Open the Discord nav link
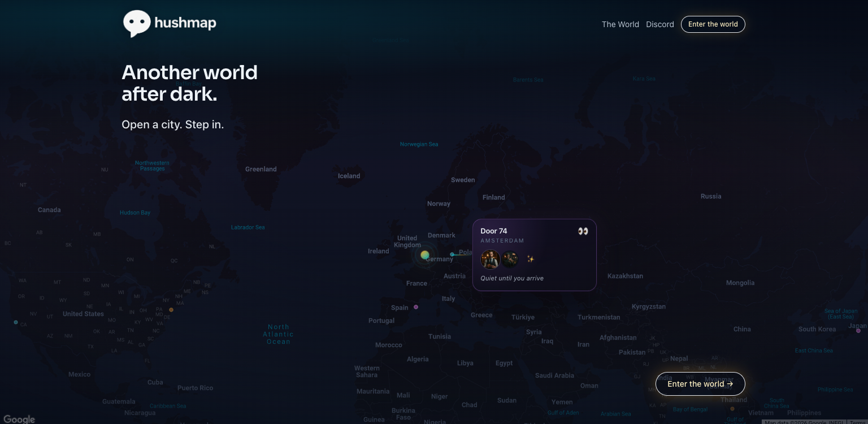 point(660,24)
